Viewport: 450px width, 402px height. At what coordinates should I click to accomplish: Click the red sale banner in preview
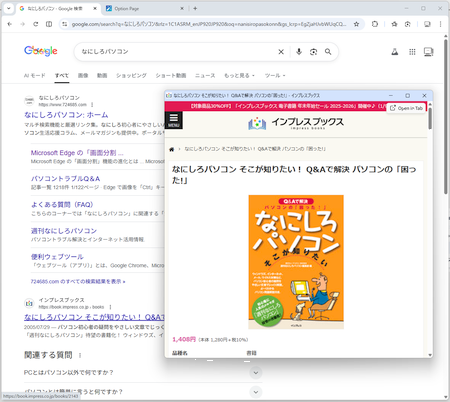(x=275, y=106)
